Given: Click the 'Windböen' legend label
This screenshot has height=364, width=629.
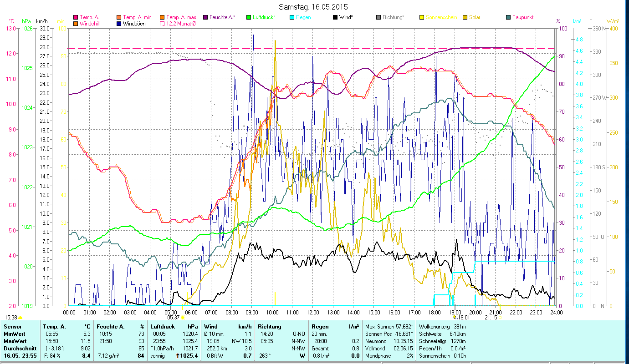Looking at the screenshot, I should tap(134, 24).
